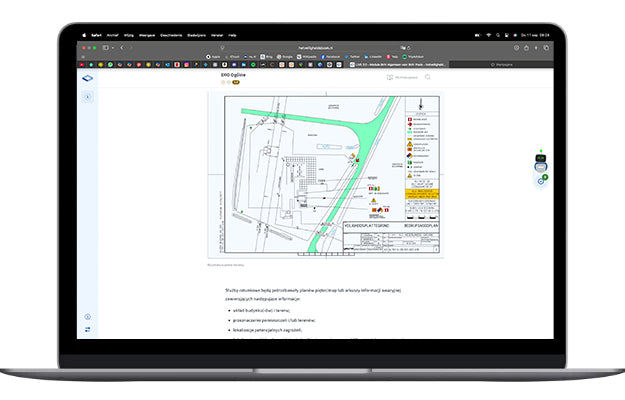The image size is (625, 400).
Task: Click the evacuation site plan image
Action: pyautogui.click(x=324, y=175)
